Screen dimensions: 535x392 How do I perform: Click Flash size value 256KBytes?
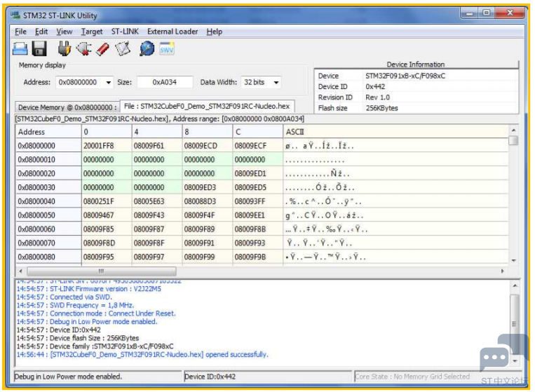tap(382, 108)
